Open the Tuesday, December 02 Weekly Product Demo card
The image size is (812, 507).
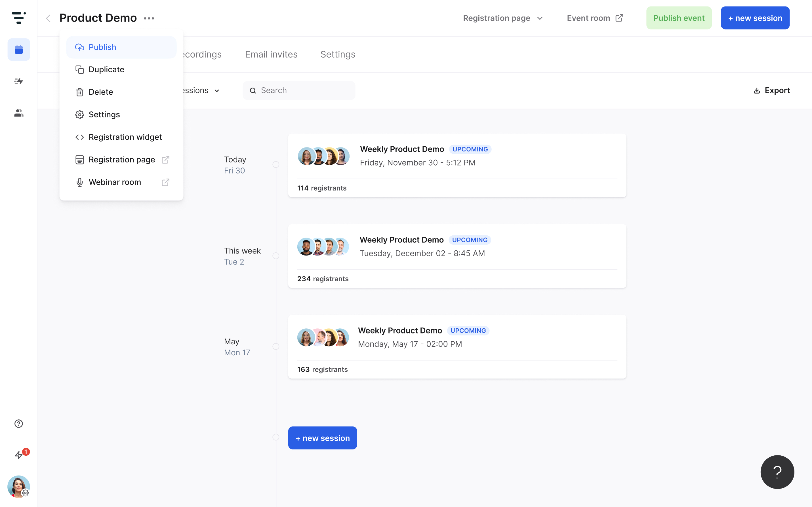click(x=457, y=256)
